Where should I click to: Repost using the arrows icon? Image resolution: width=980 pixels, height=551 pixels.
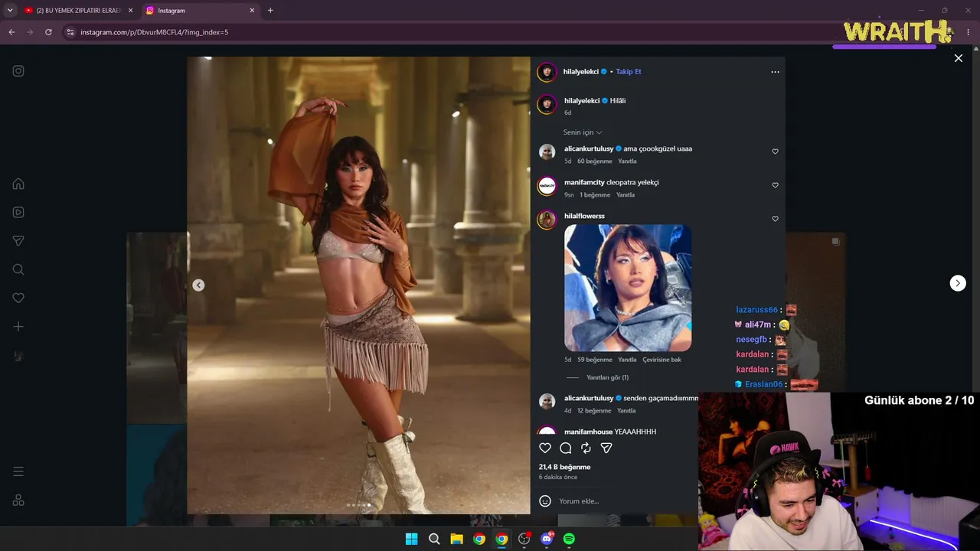pos(586,448)
